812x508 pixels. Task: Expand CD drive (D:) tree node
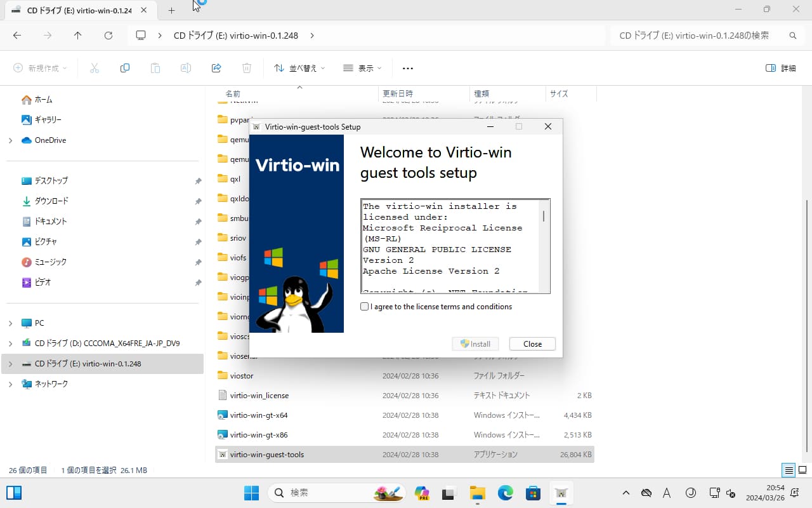pyautogui.click(x=10, y=344)
